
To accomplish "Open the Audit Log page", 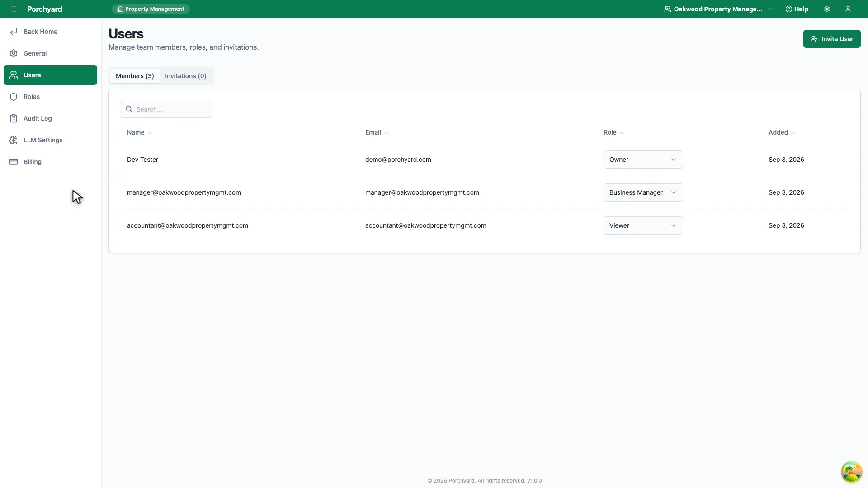I will pyautogui.click(x=50, y=118).
